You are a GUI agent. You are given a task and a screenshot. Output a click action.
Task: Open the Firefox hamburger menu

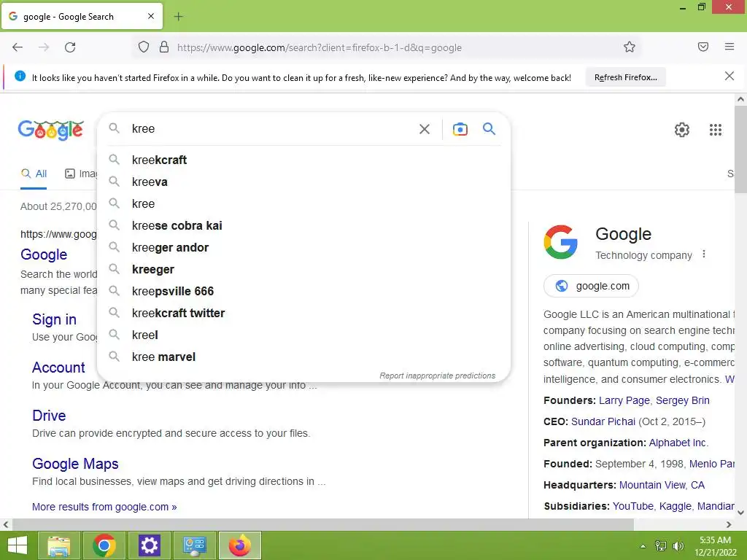[x=729, y=47]
